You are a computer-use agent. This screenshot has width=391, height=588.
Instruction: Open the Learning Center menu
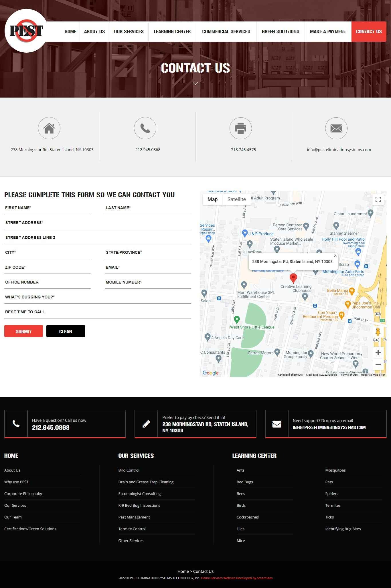tap(172, 32)
